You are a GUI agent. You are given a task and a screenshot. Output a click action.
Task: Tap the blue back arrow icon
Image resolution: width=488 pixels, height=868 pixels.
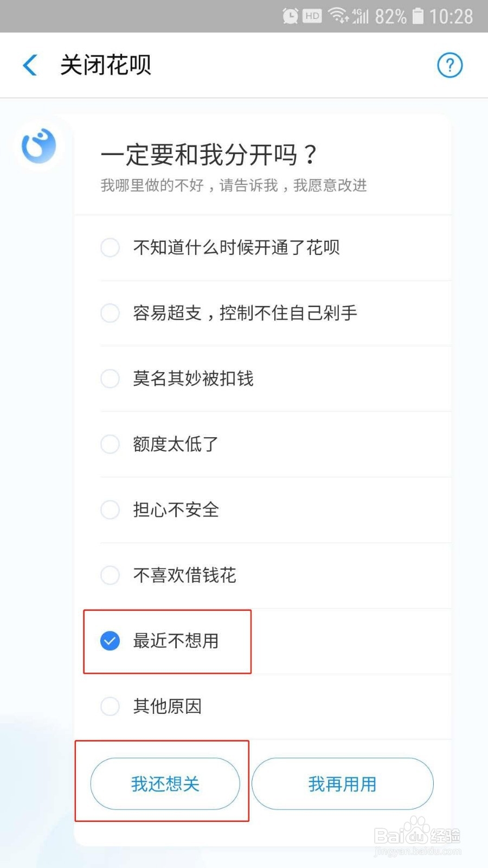[x=30, y=65]
